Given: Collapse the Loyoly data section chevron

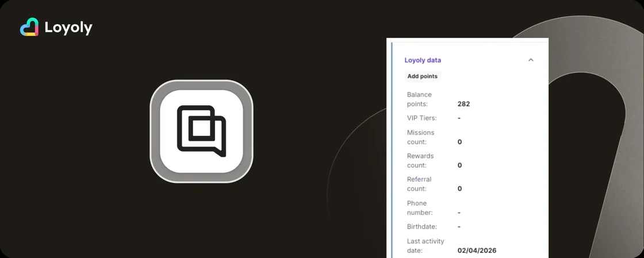Looking at the screenshot, I should coord(531,60).
